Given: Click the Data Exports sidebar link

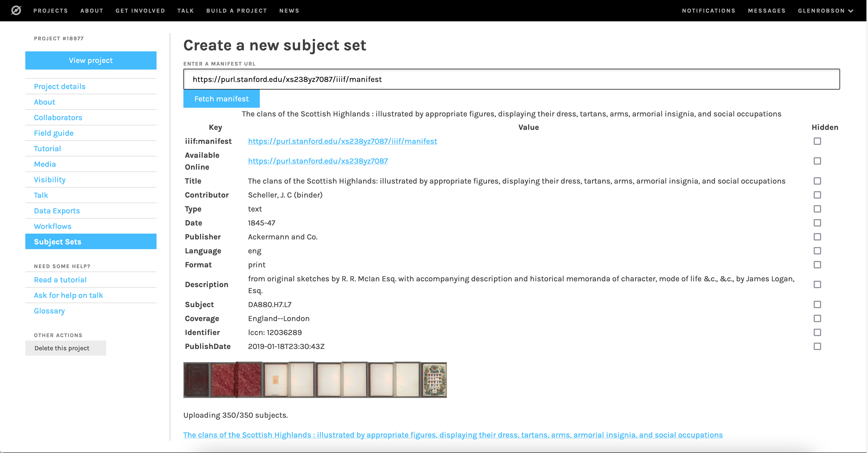Looking at the screenshot, I should [57, 210].
